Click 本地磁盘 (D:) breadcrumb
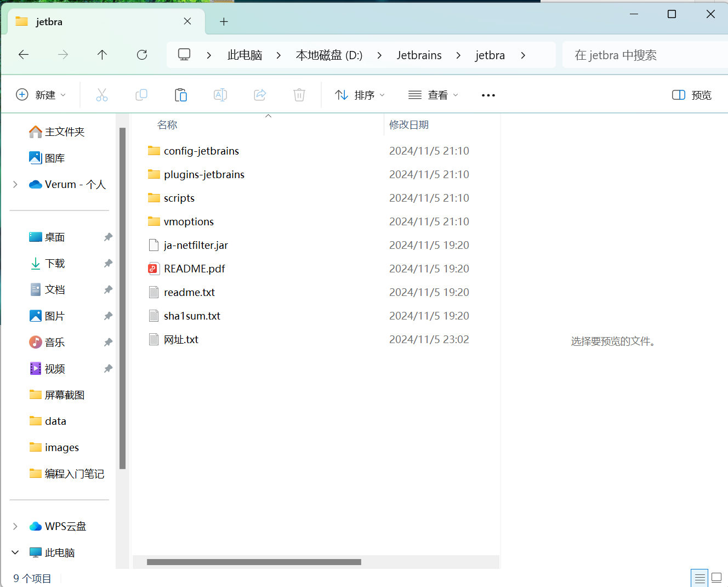 tap(329, 55)
